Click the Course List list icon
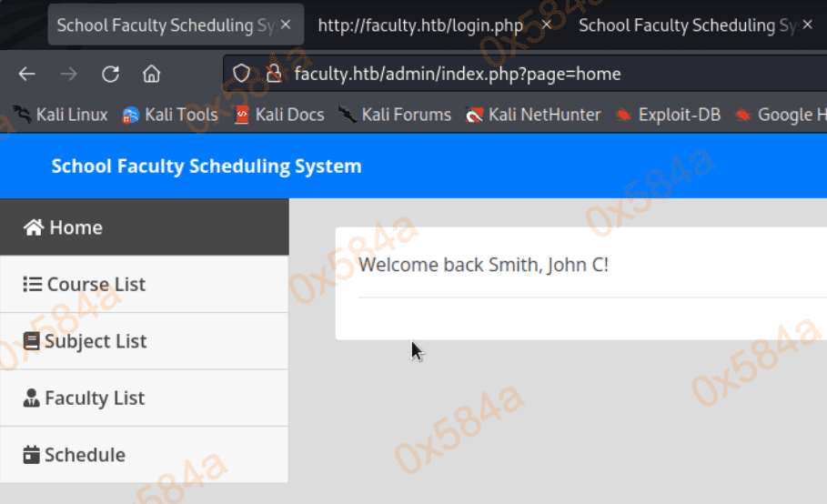 coord(32,285)
